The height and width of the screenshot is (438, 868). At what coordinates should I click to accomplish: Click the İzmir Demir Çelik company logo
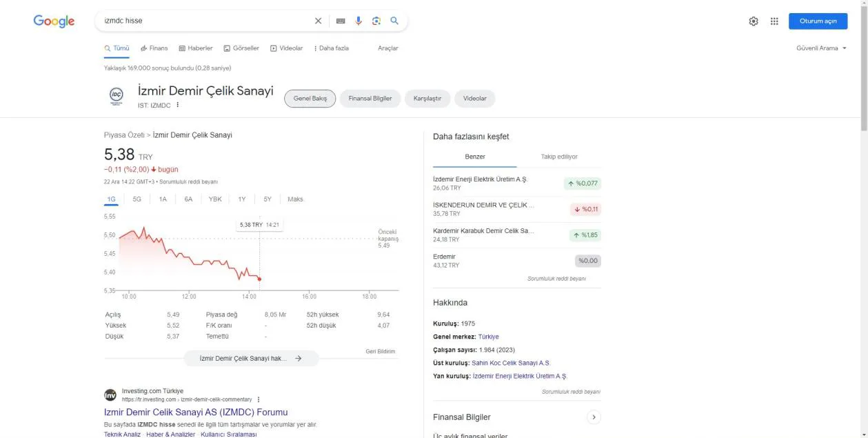tap(117, 97)
